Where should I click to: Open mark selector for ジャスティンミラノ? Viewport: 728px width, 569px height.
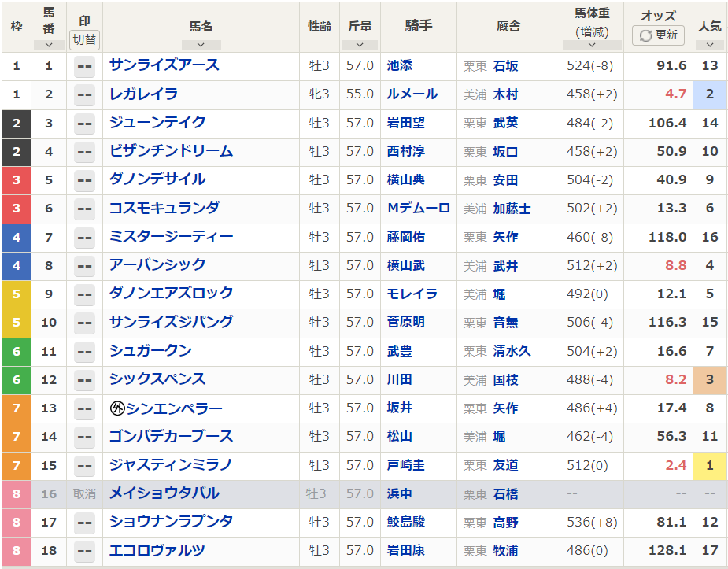pyautogui.click(x=84, y=466)
